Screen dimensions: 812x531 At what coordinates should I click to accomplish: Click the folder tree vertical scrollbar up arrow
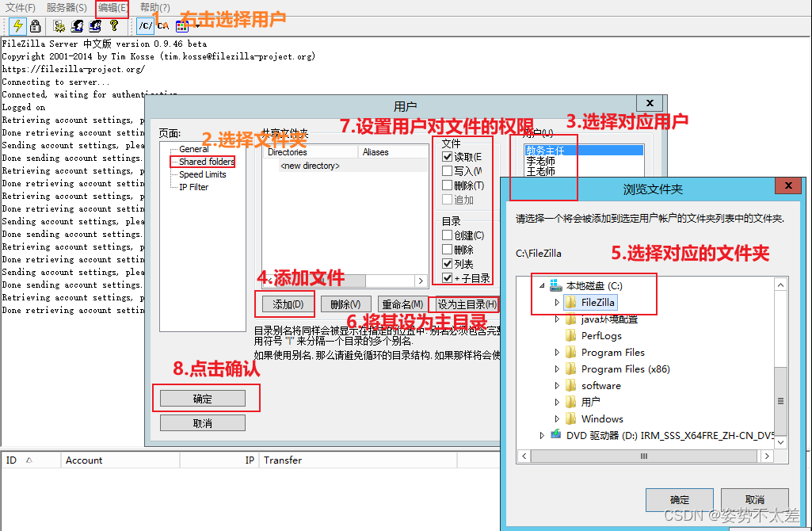pyautogui.click(x=780, y=285)
